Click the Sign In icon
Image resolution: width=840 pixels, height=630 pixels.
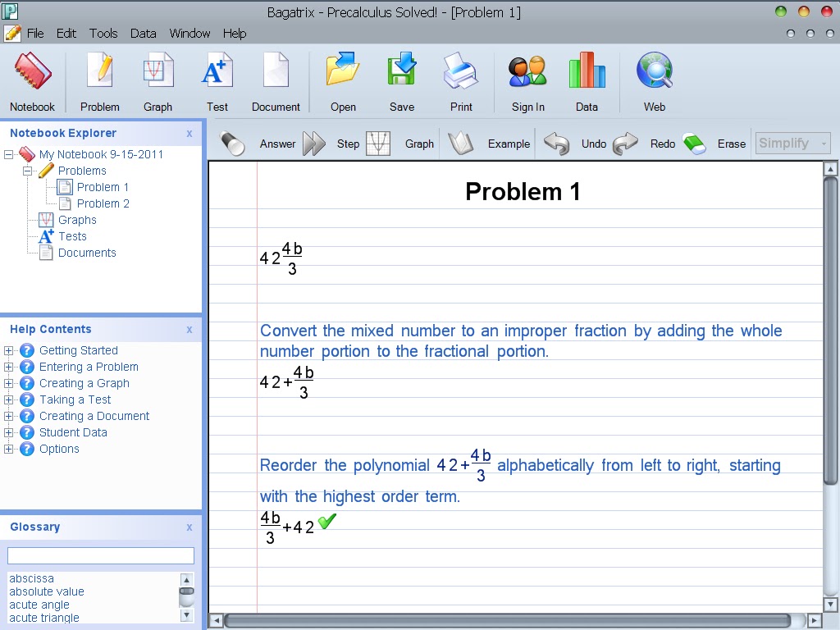(x=527, y=72)
